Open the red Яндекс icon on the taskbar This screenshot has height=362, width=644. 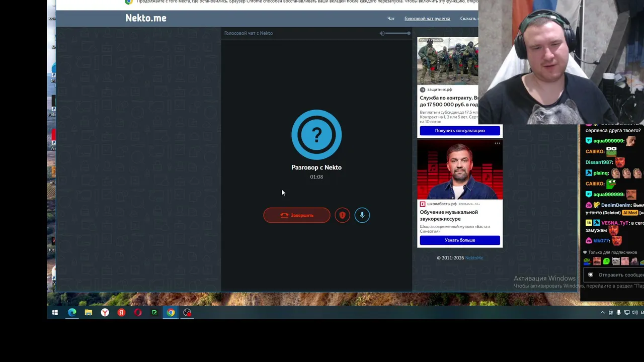coord(121,313)
